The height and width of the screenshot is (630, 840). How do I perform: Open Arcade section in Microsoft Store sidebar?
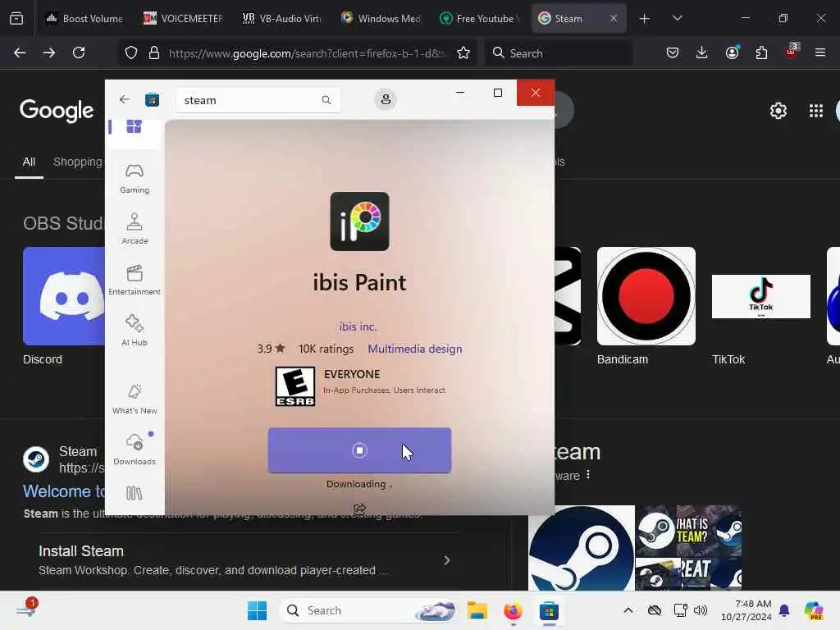pos(135,229)
